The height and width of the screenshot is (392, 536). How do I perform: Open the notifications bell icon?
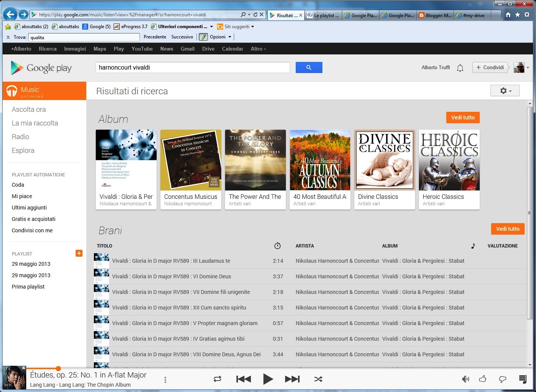[x=460, y=68]
